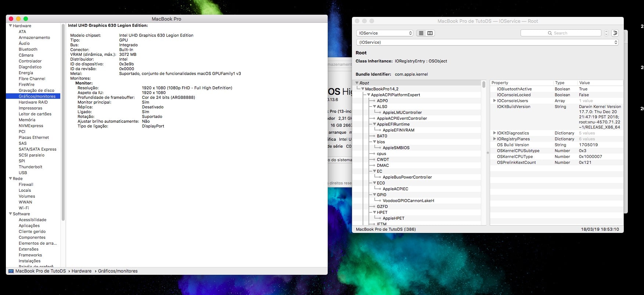
Task: Collapse the Hardware section in the sidebar
Action: click(10, 26)
